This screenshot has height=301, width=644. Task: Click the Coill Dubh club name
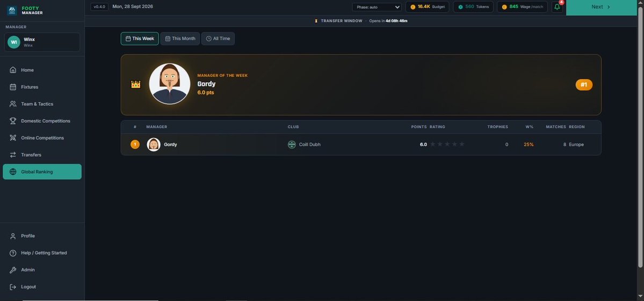tap(310, 145)
